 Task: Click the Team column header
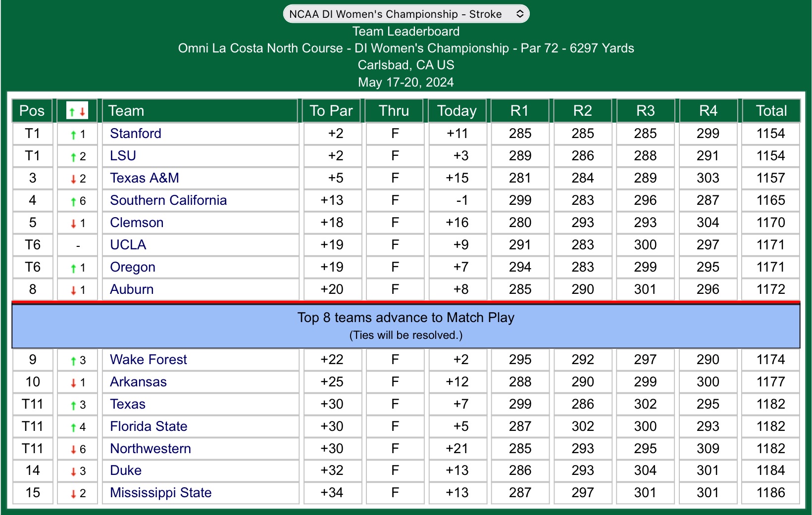click(126, 111)
